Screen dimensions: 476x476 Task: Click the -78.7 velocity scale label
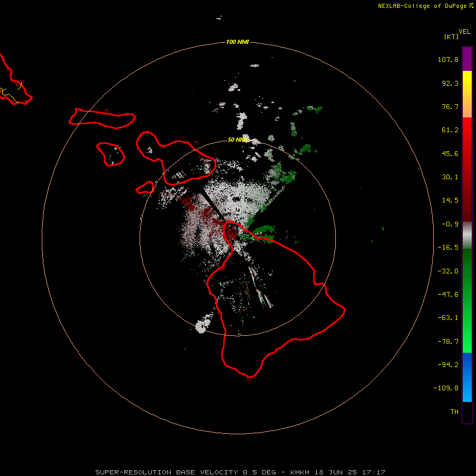coord(448,342)
